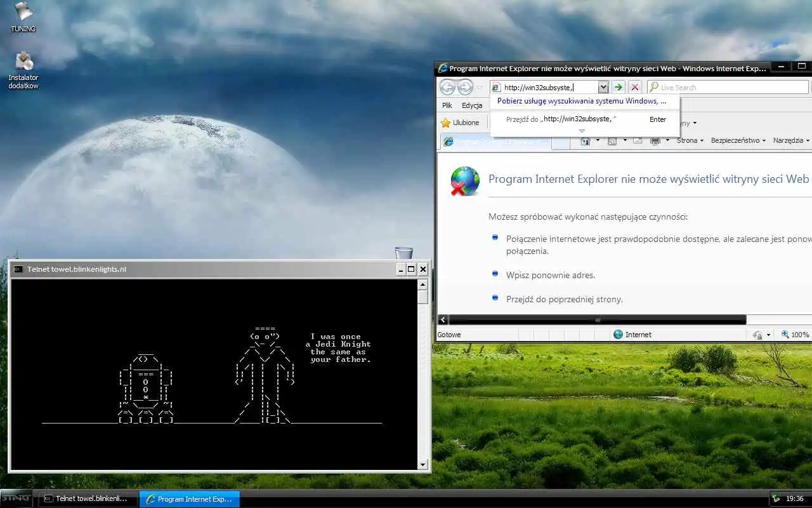The image size is (812, 508).
Task: Click the Wpisz ponownie adres text
Action: coord(551,275)
